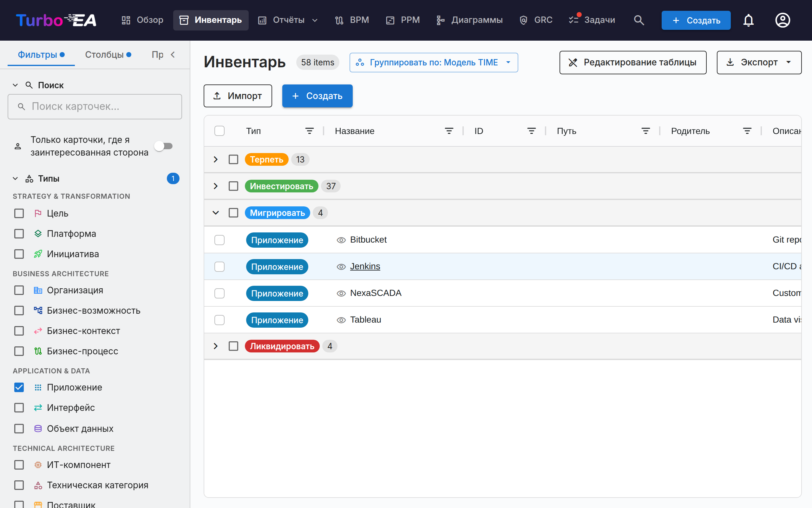Go to the Диаграммы page
The width and height of the screenshot is (812, 508).
469,20
